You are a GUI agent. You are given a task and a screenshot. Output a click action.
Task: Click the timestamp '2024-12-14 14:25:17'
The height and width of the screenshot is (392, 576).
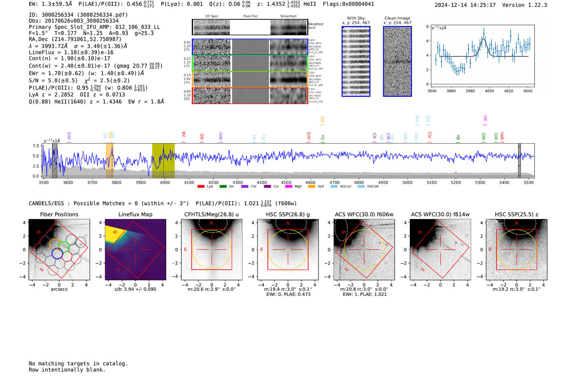pyautogui.click(x=465, y=5)
